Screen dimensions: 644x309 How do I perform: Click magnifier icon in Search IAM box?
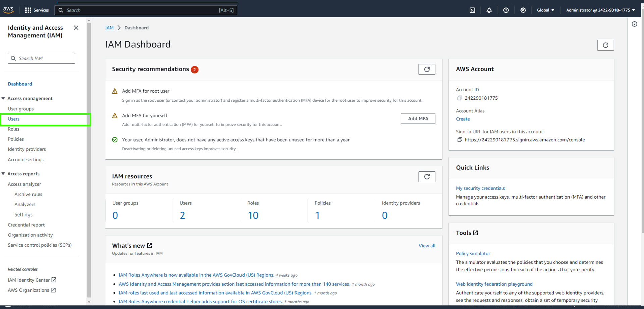coord(13,58)
